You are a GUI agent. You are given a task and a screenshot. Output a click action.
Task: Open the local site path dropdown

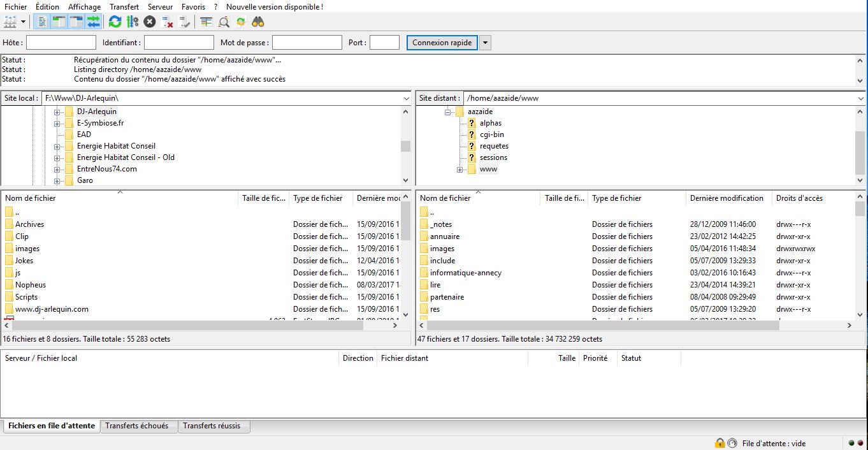click(407, 99)
